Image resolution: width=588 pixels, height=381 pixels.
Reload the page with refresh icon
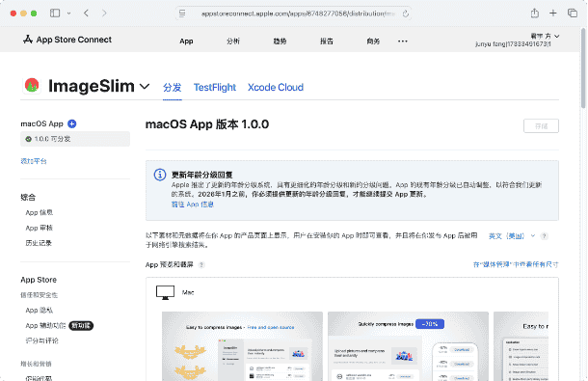pos(406,14)
